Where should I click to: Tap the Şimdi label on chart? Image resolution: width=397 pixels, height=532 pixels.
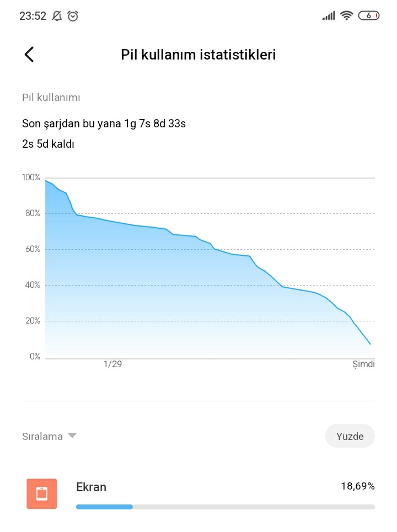click(x=363, y=364)
